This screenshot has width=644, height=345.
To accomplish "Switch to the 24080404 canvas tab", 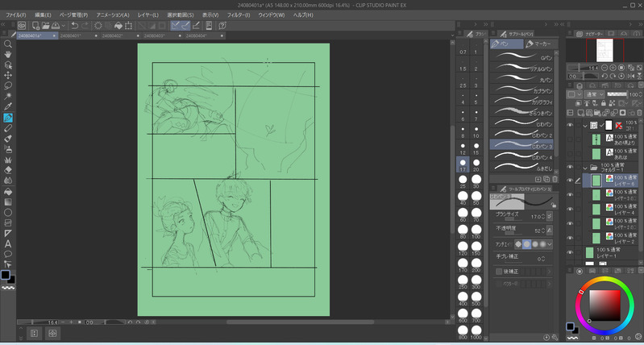I will [x=203, y=35].
